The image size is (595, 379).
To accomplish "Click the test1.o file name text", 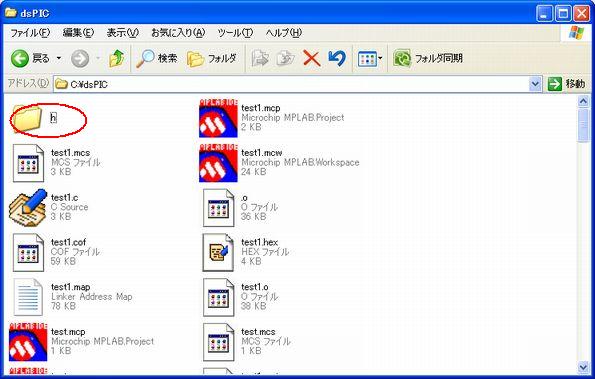I will tap(255, 287).
